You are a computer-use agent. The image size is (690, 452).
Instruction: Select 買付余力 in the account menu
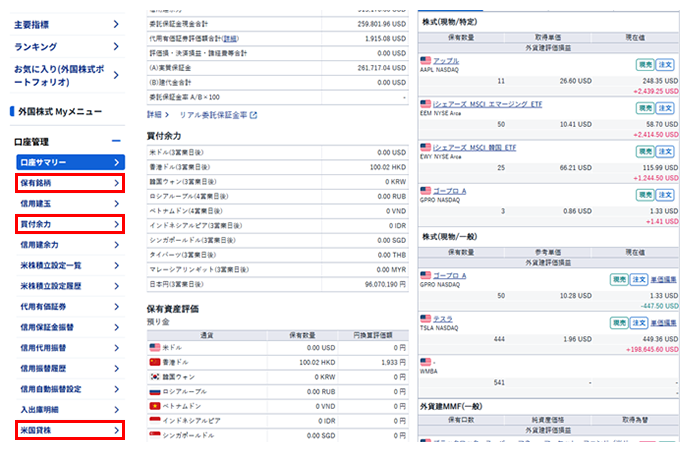(x=69, y=224)
